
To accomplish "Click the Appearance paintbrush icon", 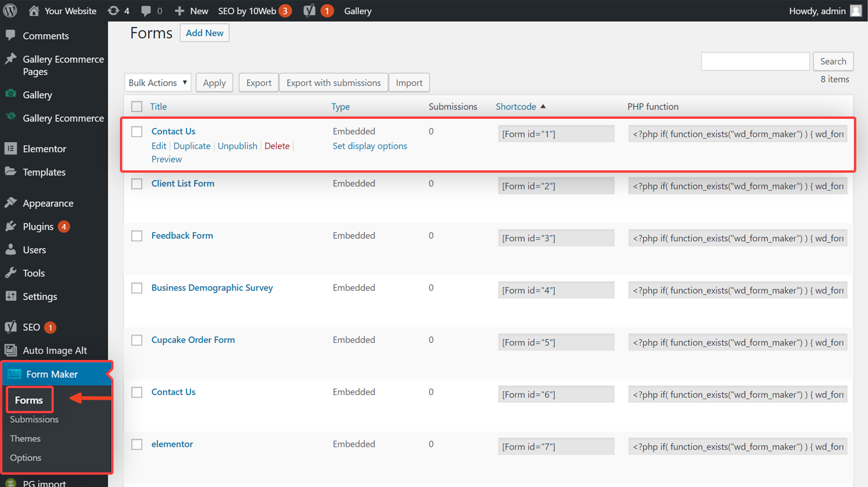I will tap(11, 203).
